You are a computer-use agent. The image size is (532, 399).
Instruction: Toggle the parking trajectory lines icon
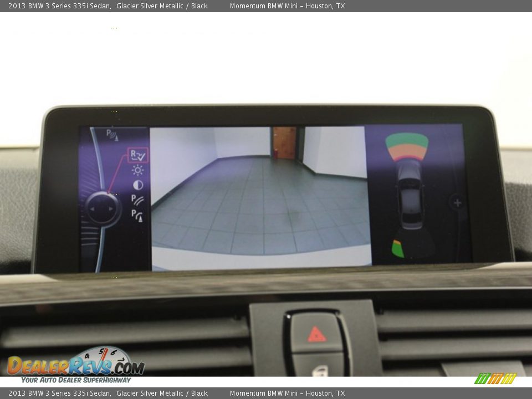(137, 199)
